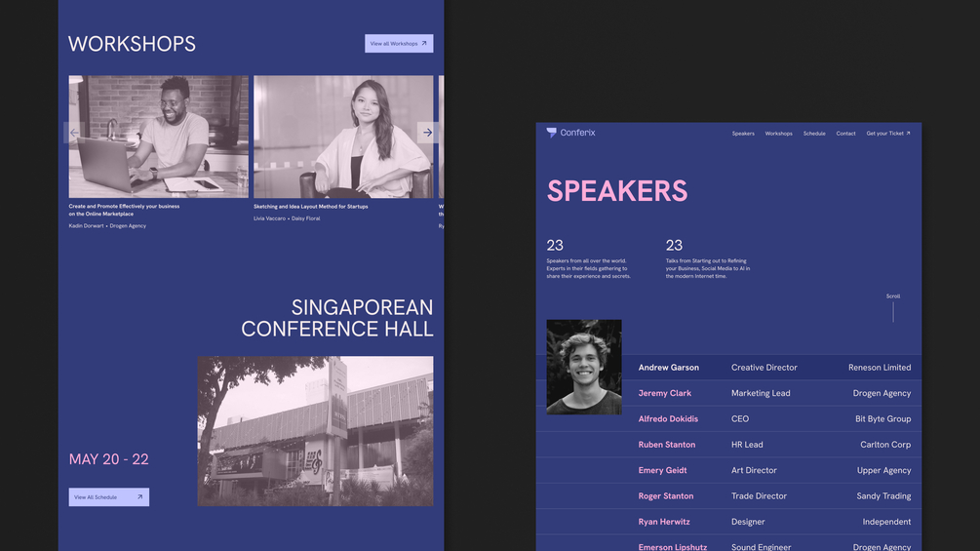Open the Schedule nav item
This screenshot has height=551, width=980.
(x=814, y=133)
